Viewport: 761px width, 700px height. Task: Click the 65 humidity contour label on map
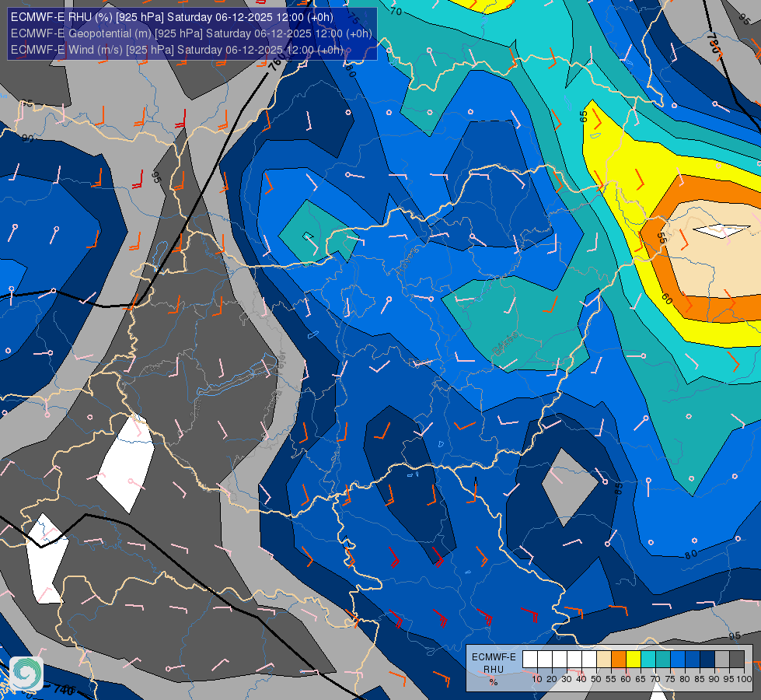583,116
